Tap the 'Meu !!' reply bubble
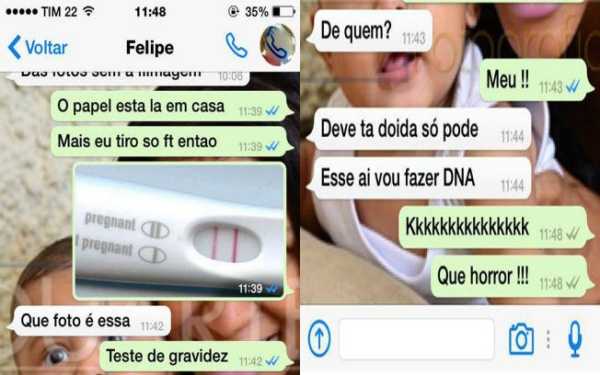 pos(535,80)
